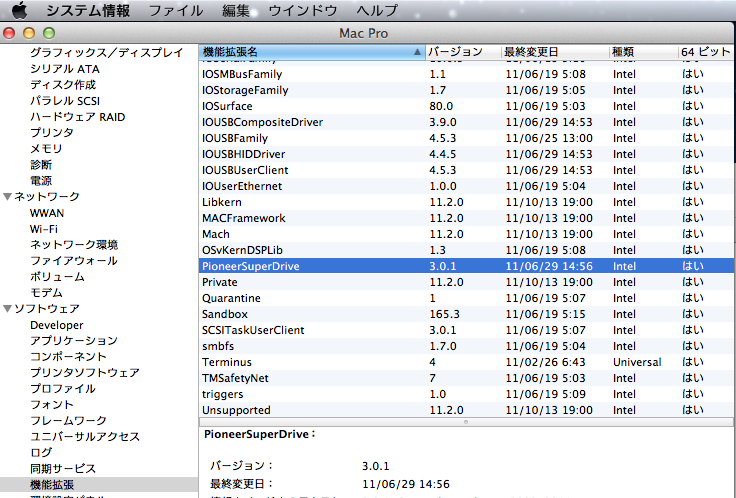Viewport: 736px width, 498px height.
Task: Select the OSvKernDSPLib row
Action: (466, 250)
